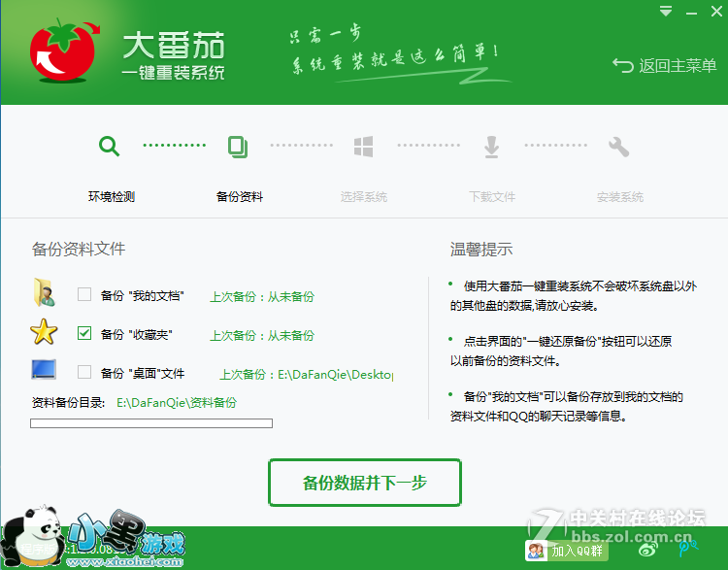Select the download files arrow icon

[492, 147]
